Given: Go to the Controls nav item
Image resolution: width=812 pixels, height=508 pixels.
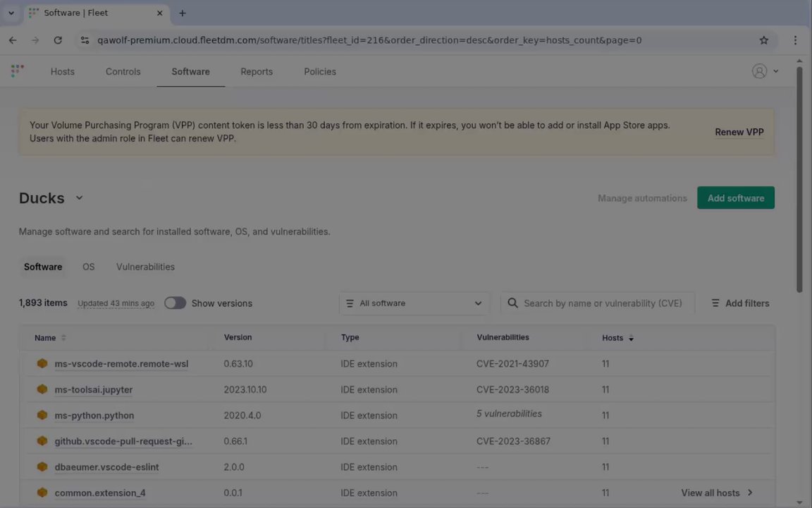Looking at the screenshot, I should coord(123,71).
